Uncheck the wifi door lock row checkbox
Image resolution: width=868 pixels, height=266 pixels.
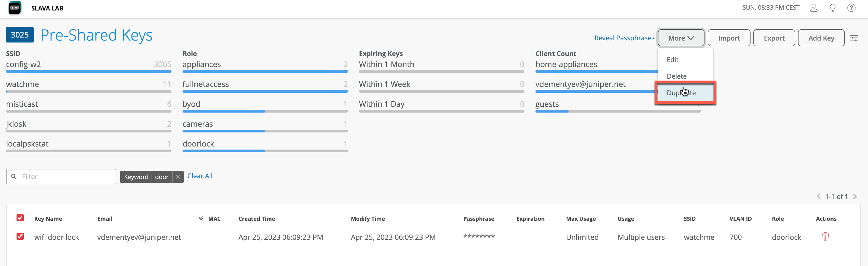coord(20,236)
